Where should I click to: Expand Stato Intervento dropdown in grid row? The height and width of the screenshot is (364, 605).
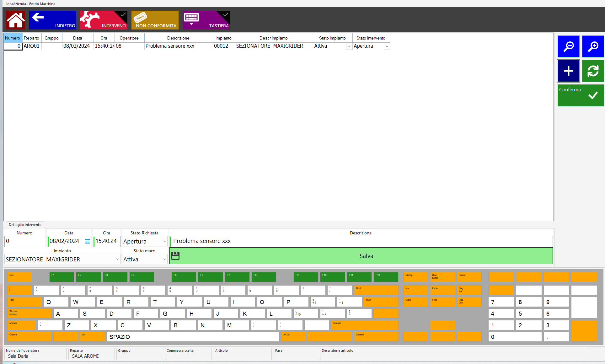click(x=387, y=46)
